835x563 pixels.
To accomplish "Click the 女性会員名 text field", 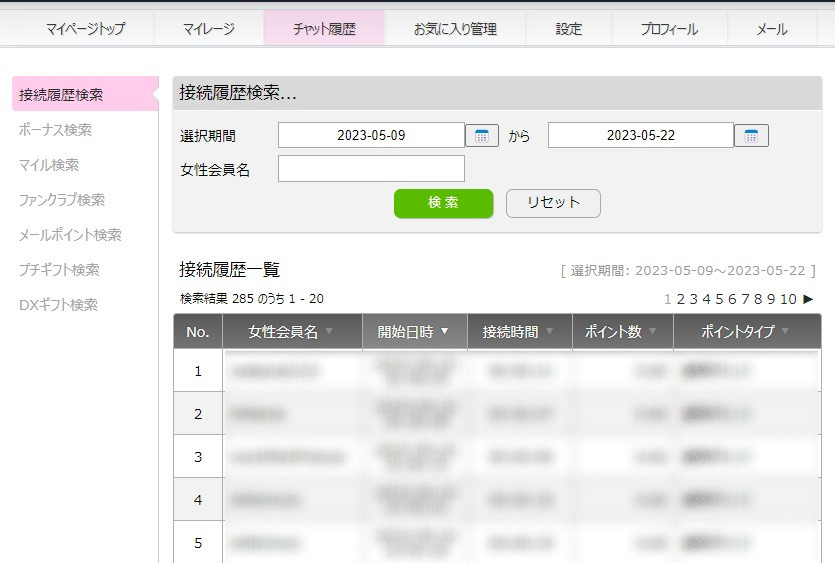I will pos(371,169).
